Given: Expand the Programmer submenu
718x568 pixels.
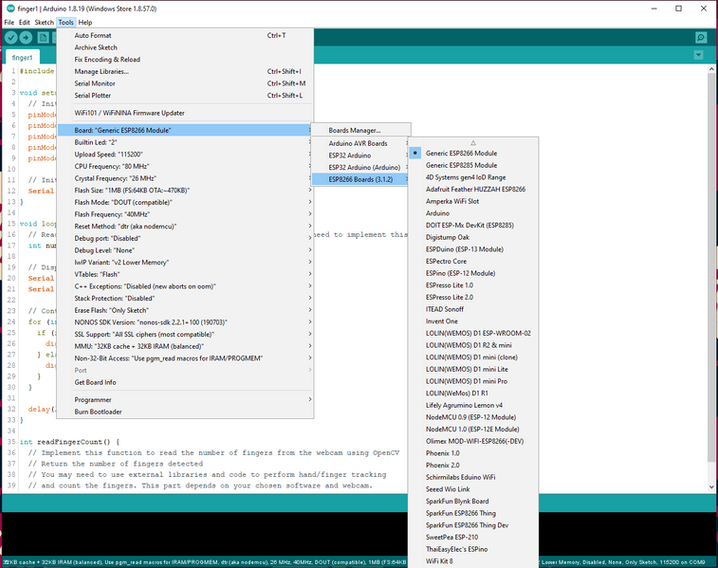Looking at the screenshot, I should coord(185,399).
